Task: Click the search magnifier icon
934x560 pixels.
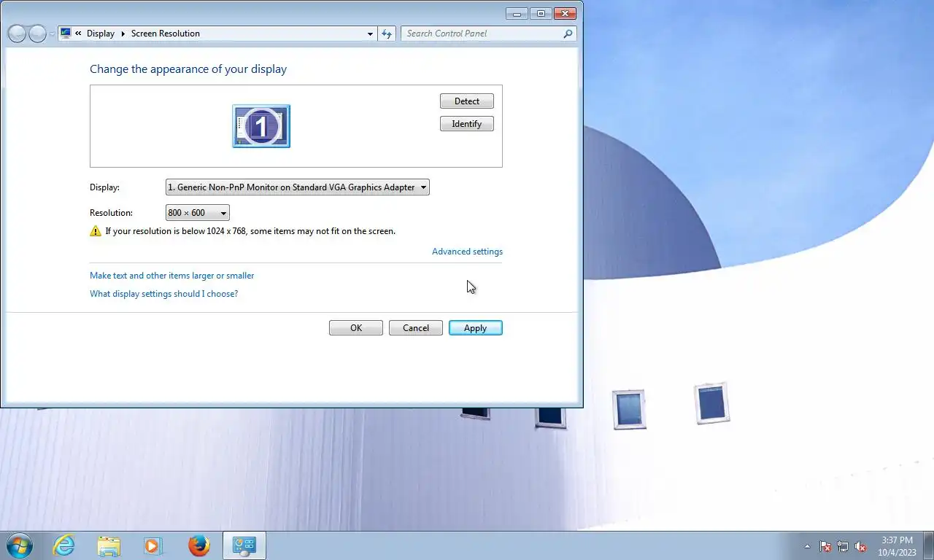Action: click(x=568, y=34)
